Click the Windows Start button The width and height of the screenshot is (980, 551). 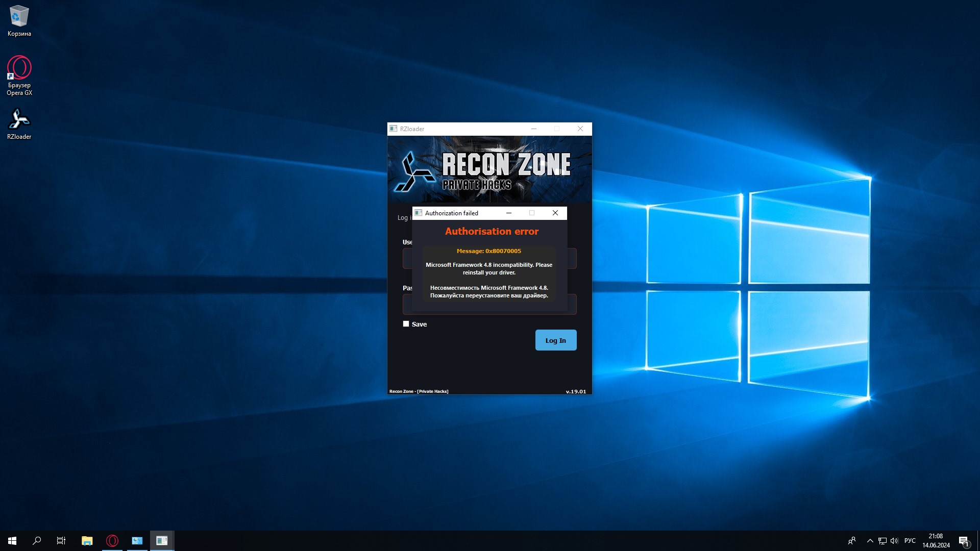point(12,541)
